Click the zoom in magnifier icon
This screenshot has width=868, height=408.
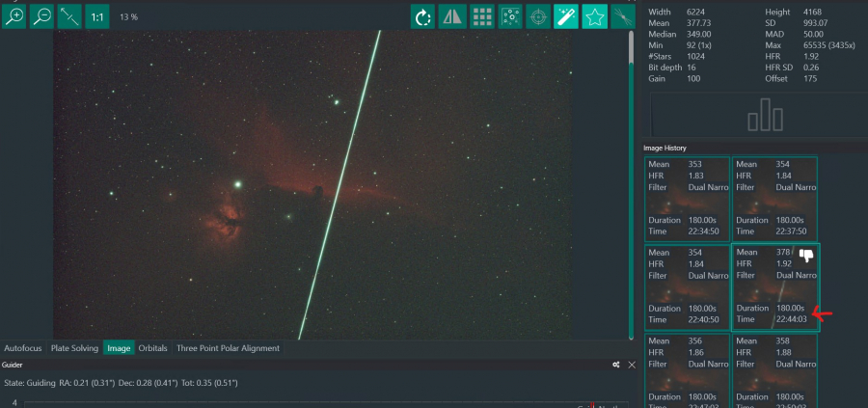point(14,16)
